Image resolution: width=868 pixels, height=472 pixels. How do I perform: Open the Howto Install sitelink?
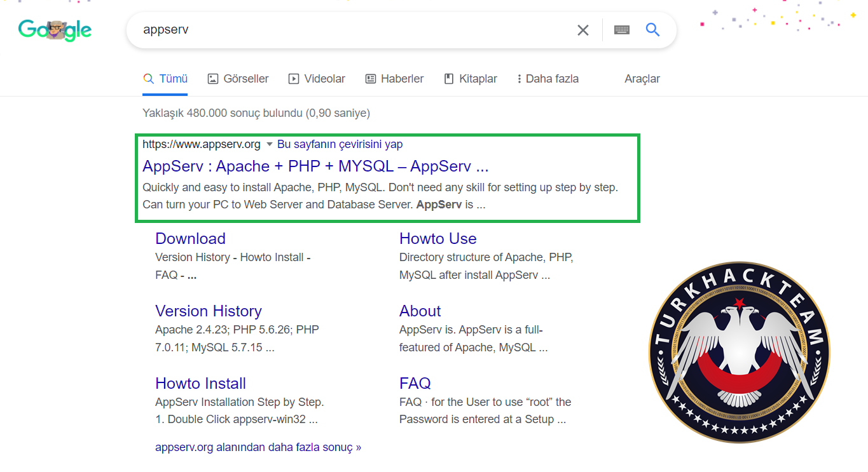coord(200,383)
